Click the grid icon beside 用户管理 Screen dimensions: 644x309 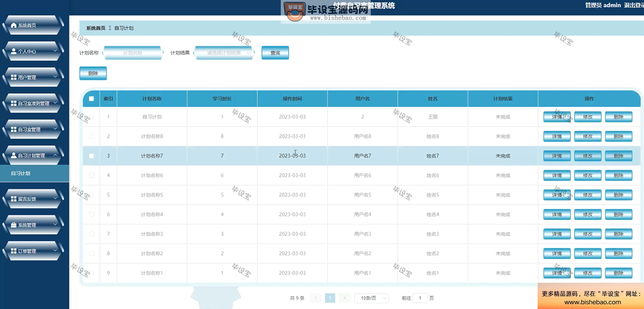(14, 77)
